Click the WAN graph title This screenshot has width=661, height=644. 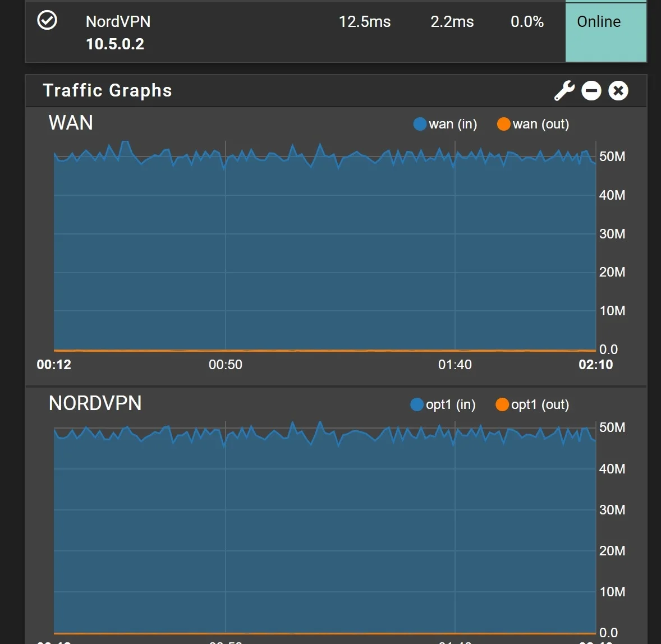point(71,123)
